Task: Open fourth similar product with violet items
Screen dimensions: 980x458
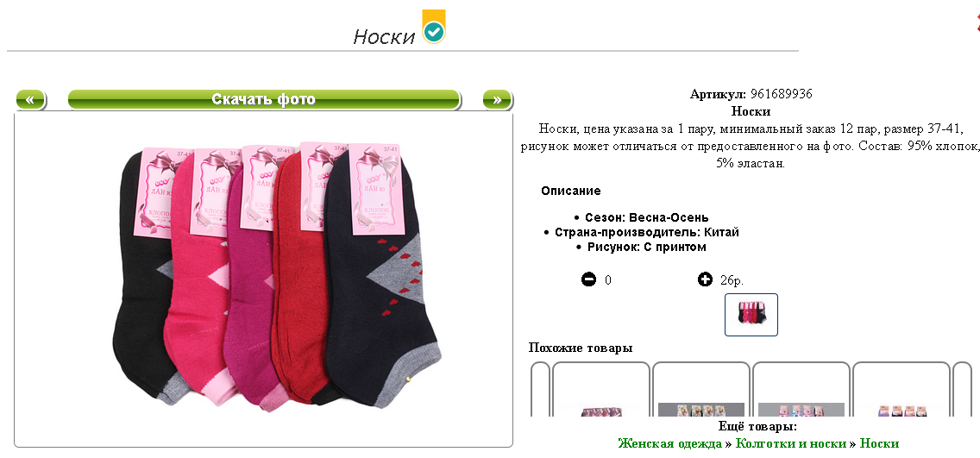Action: (901, 389)
